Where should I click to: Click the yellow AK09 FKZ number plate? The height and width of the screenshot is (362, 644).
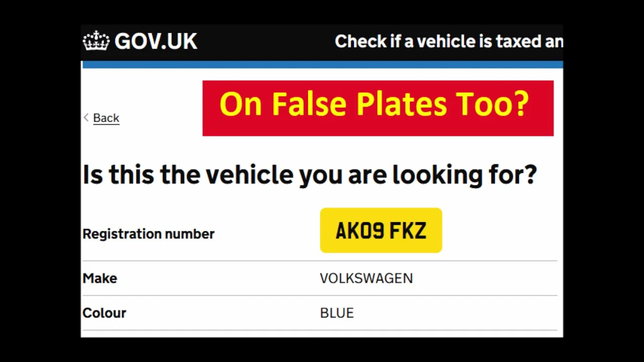coord(381,231)
